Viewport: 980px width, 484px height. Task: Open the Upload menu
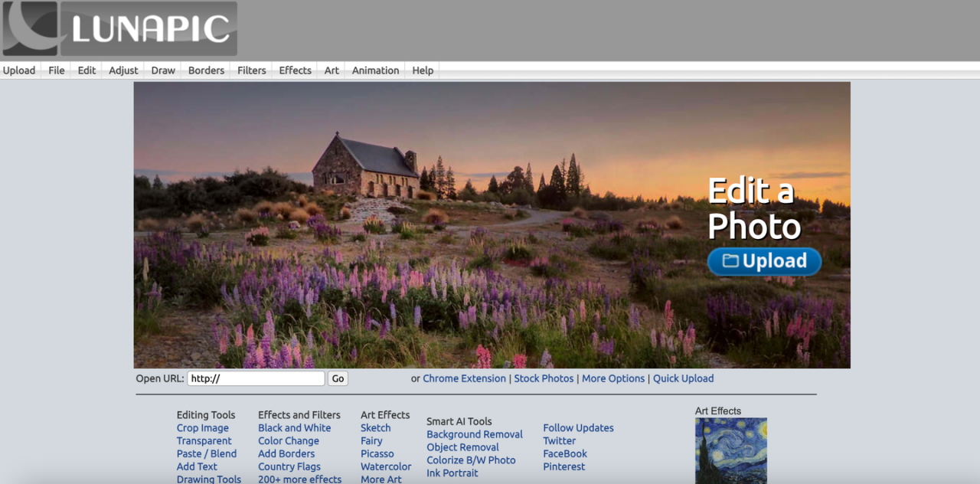pyautogui.click(x=19, y=70)
